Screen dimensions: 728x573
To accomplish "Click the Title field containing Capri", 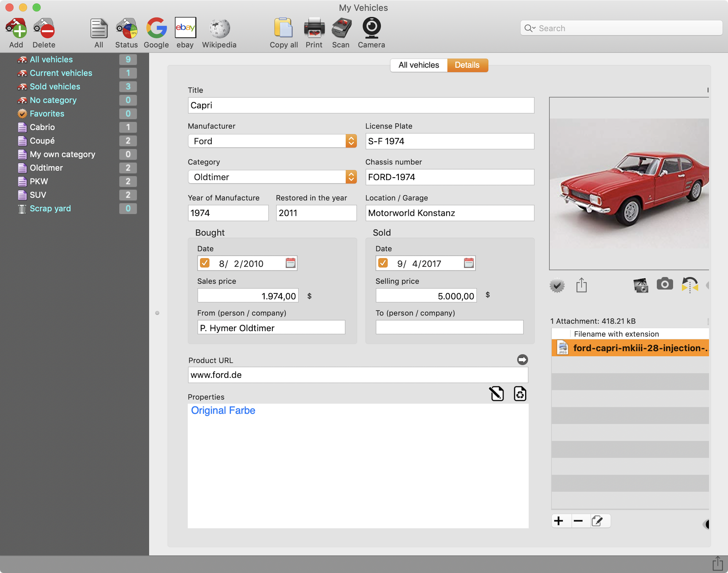I will point(361,105).
